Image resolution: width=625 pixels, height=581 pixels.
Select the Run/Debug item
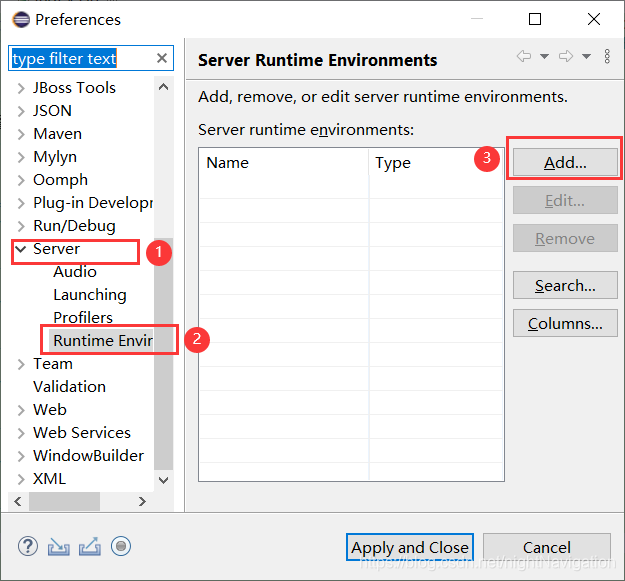(75, 226)
